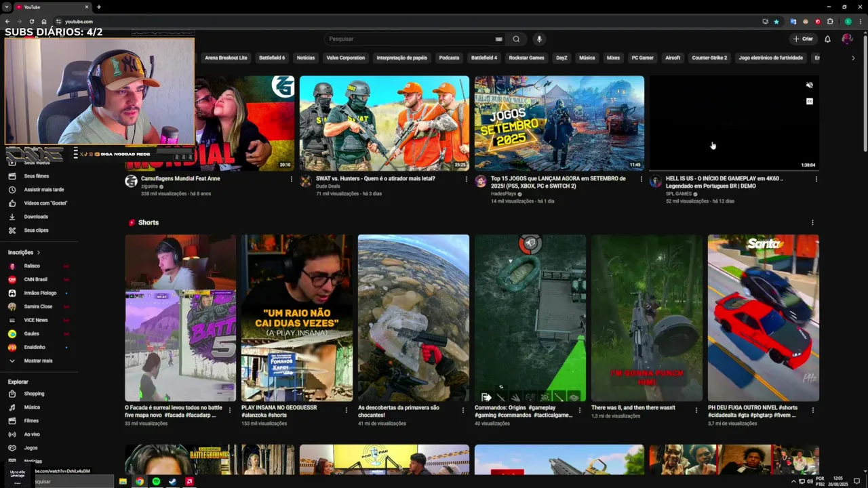
Task: Open Seus filmes in sidebar
Action: (x=37, y=176)
